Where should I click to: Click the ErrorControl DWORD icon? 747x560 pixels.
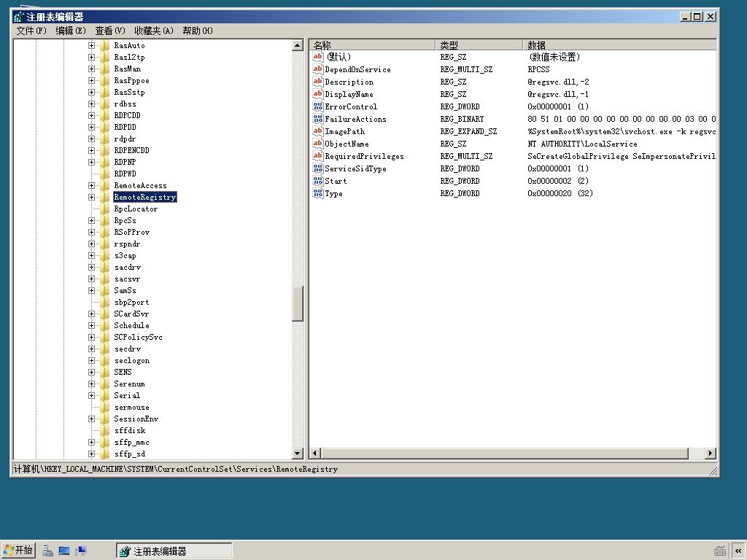click(x=318, y=106)
